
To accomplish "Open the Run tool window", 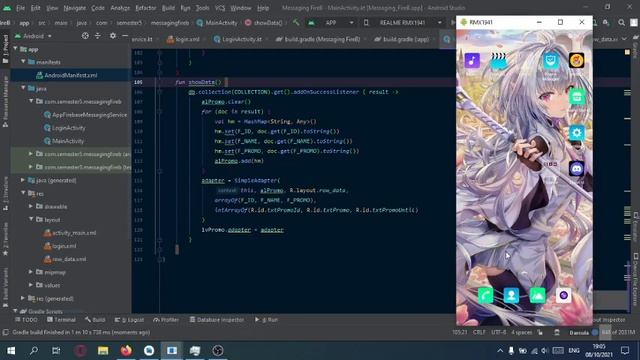I will pyautogui.click(x=266, y=320).
